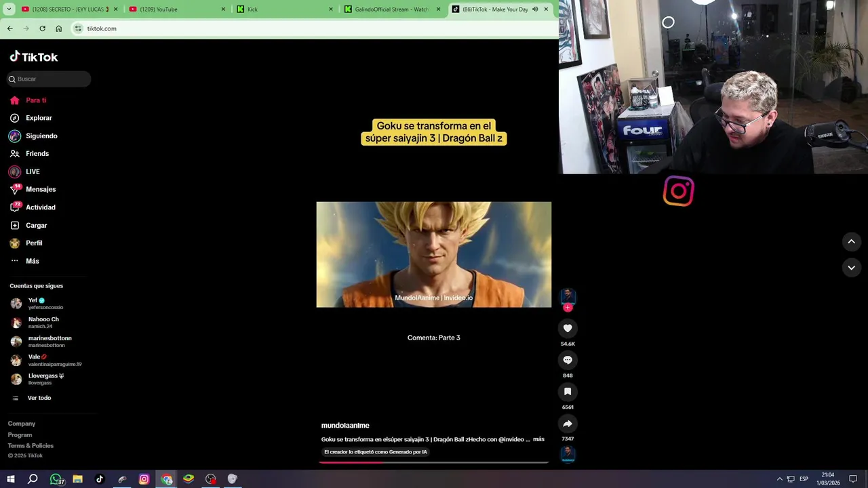Open TikTok app in taskbar
This screenshot has height=488, width=868.
pos(100,479)
